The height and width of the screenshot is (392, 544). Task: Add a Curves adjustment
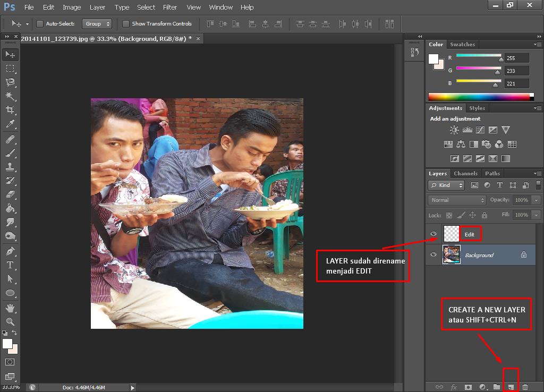coord(480,130)
